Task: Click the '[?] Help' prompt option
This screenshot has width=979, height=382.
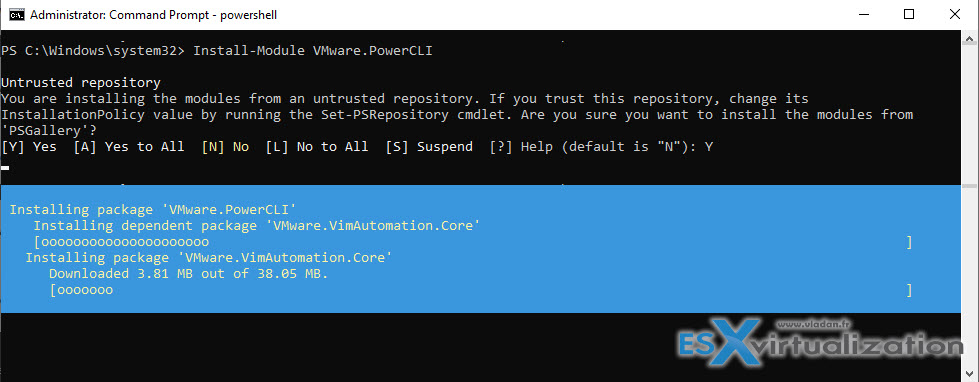Action: click(x=517, y=147)
